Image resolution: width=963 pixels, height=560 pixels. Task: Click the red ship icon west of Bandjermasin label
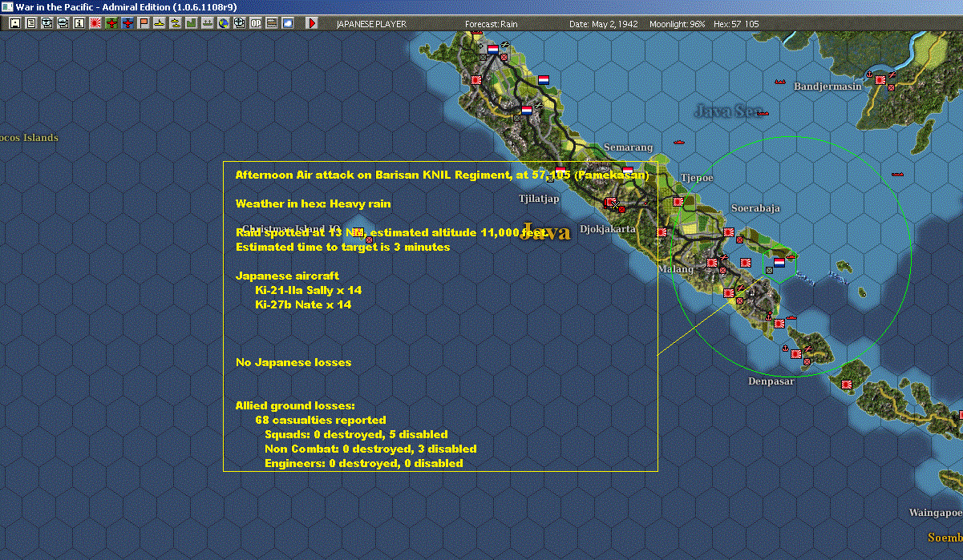(779, 83)
